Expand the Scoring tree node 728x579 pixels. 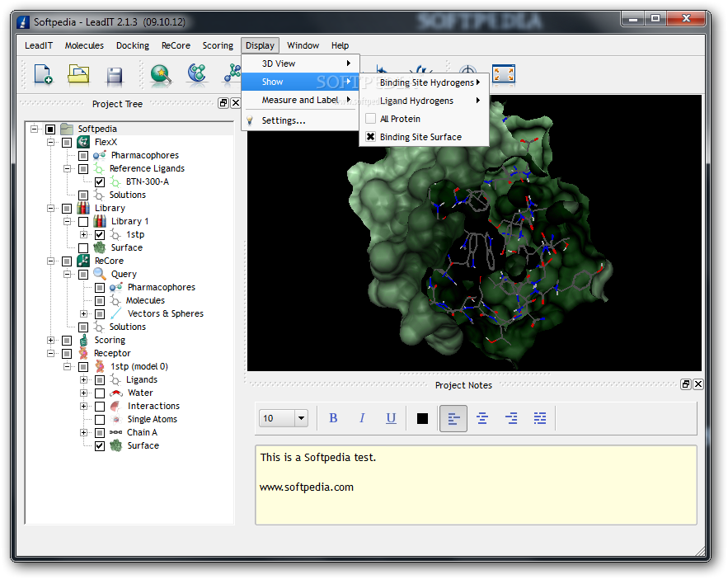[50, 341]
